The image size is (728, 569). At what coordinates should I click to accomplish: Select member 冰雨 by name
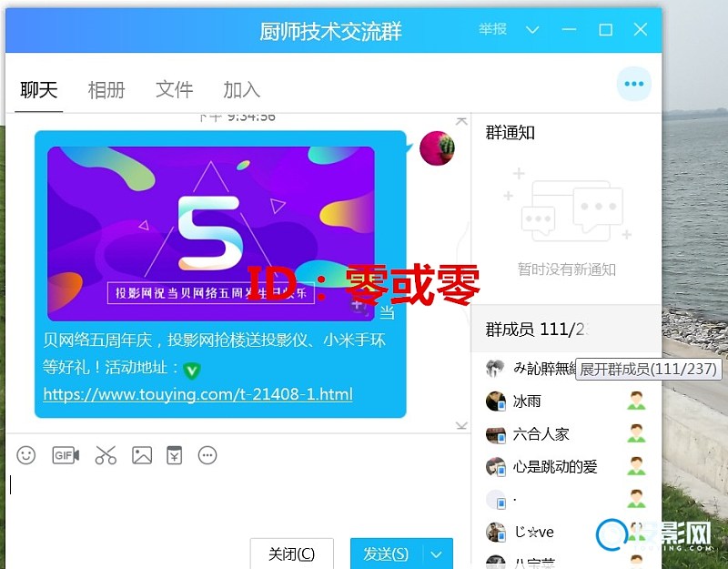pyautogui.click(x=527, y=401)
